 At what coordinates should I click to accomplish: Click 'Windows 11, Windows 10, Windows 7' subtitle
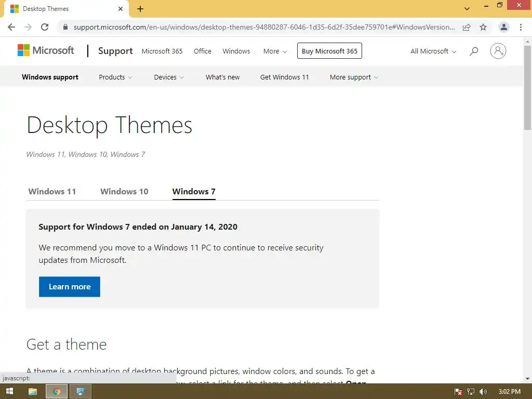click(x=86, y=154)
